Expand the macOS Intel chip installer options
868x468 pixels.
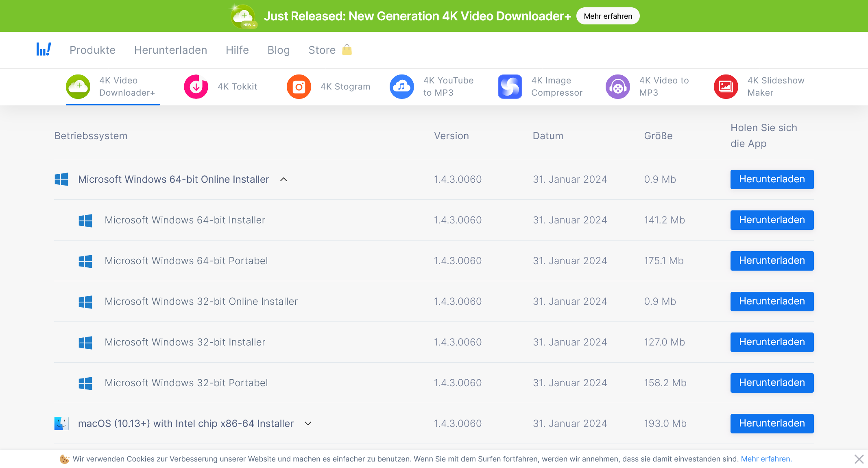(308, 424)
